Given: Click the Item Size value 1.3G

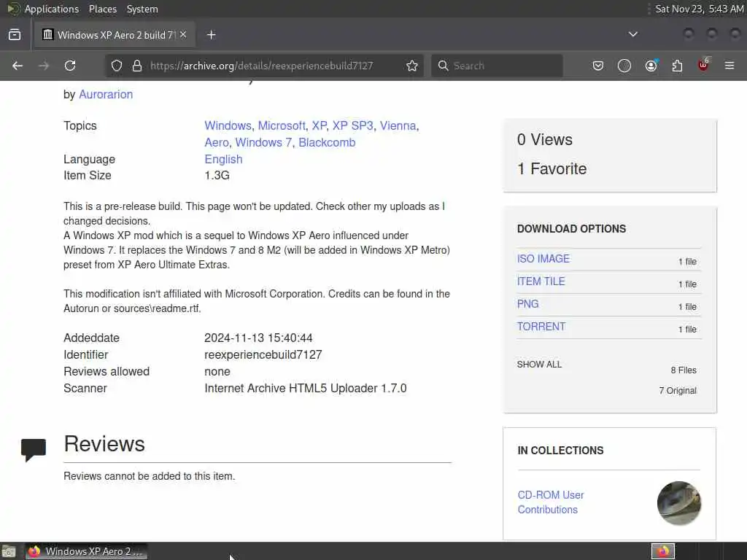Looking at the screenshot, I should point(217,175).
